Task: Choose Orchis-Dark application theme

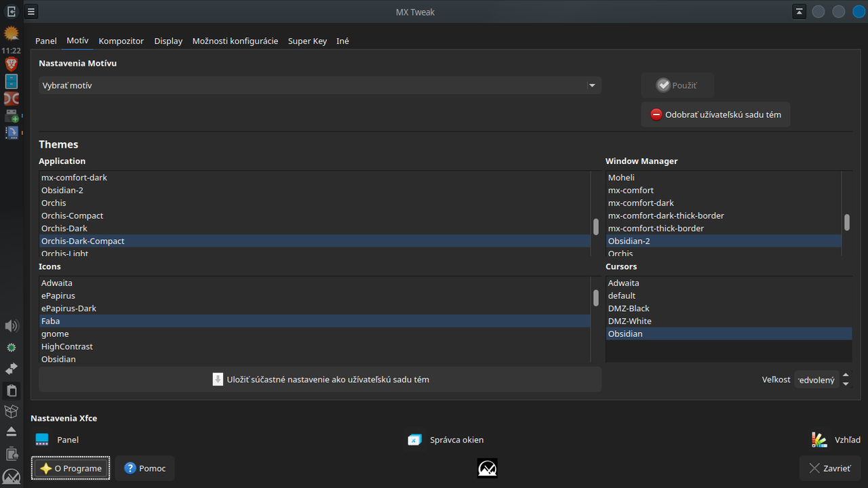Action: point(315,228)
